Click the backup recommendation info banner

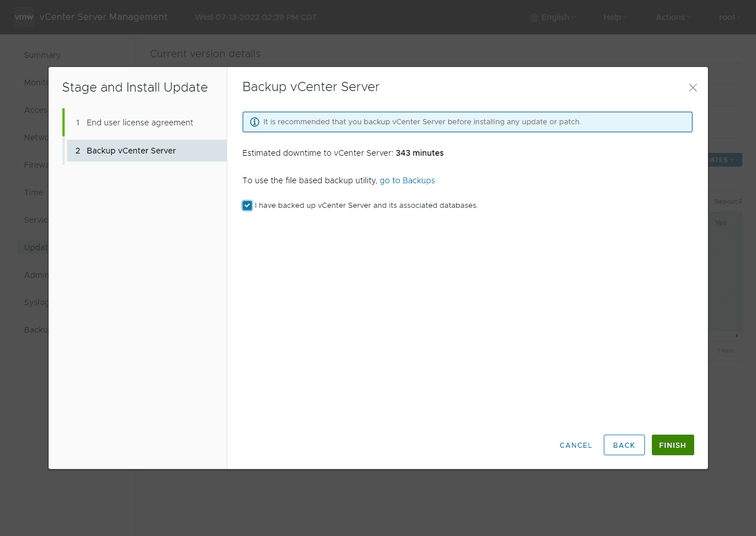point(467,122)
